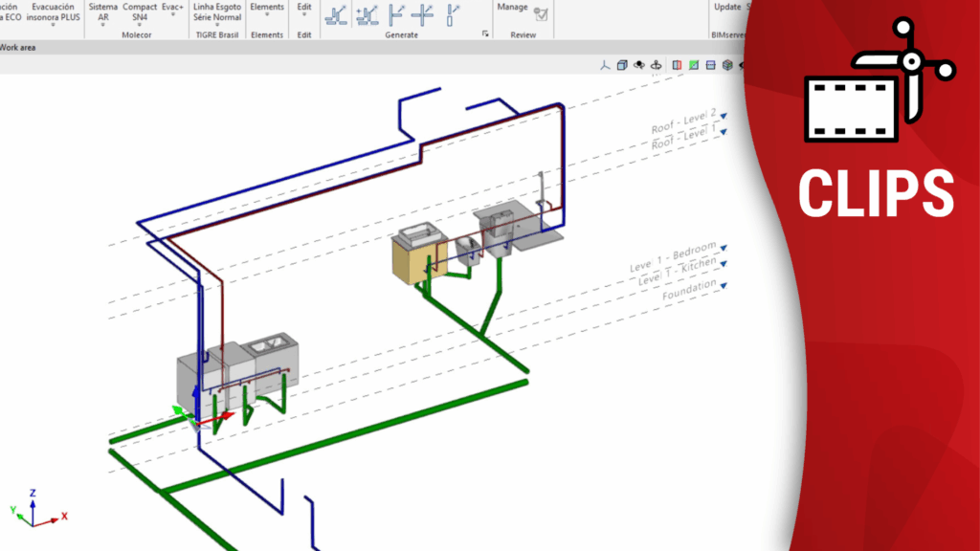The width and height of the screenshot is (980, 551).
Task: Click the Update button
Action: click(727, 8)
